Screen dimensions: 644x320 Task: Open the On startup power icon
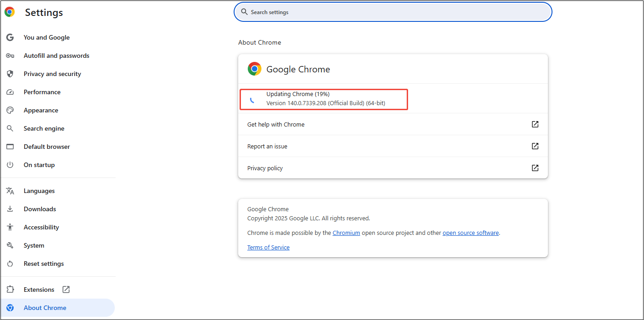point(10,165)
